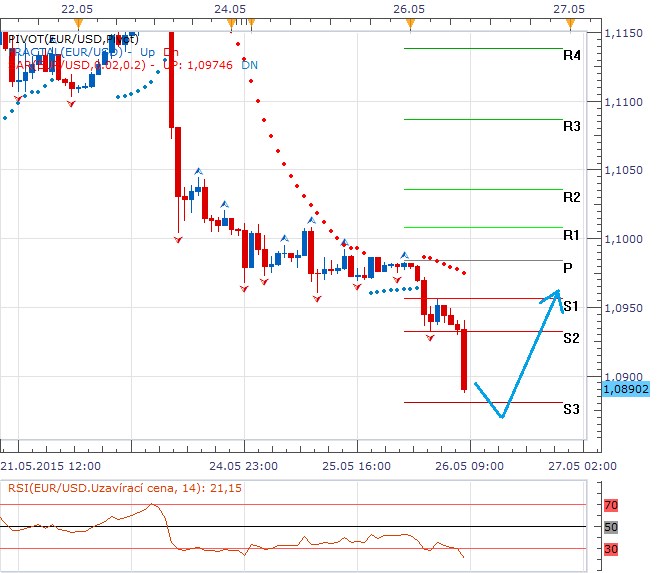
Task: Click the orange date marker under 27.05
Action: (x=569, y=22)
